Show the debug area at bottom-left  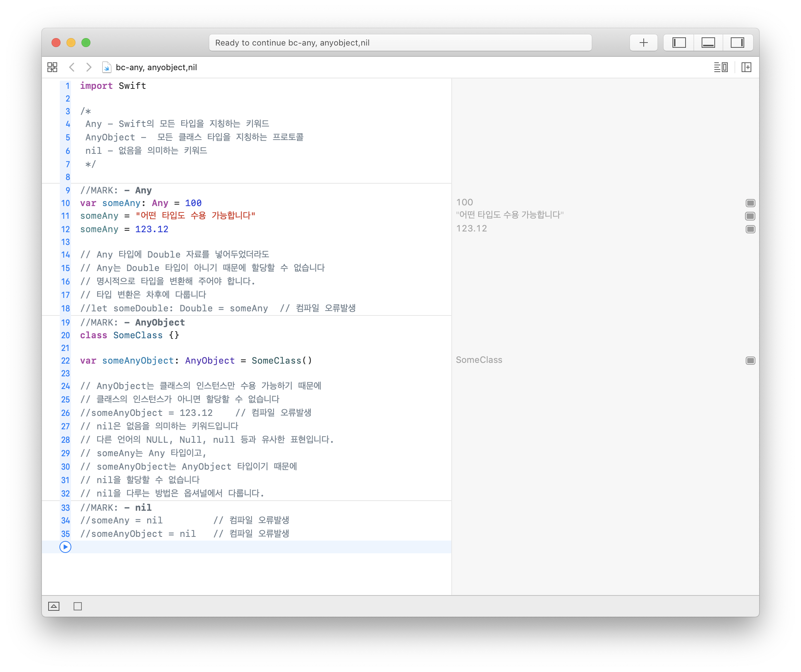[54, 606]
